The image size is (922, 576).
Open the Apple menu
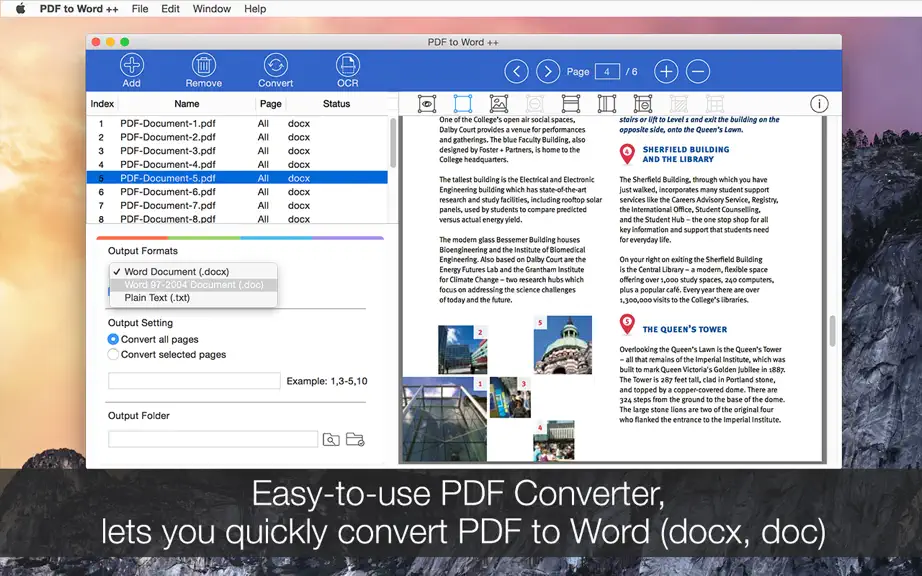20,8
